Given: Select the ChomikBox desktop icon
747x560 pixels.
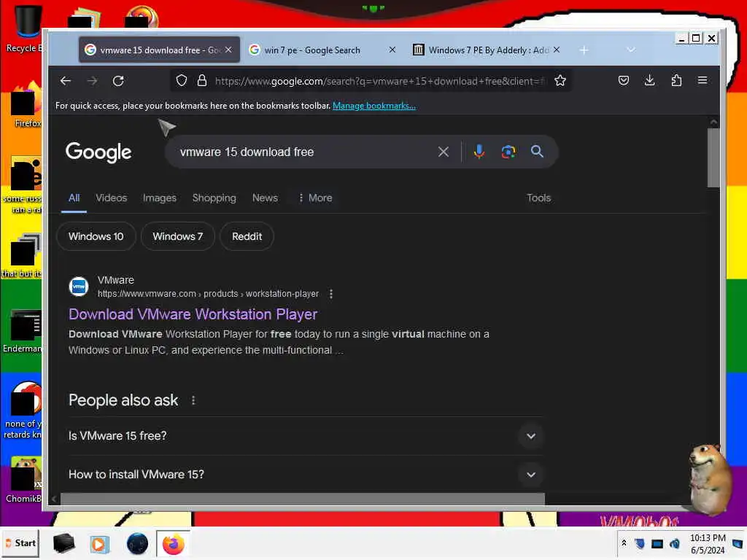Looking at the screenshot, I should (x=24, y=480).
